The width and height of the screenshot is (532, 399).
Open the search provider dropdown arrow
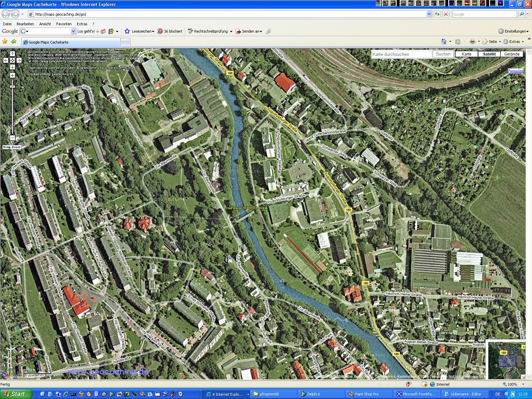pos(528,14)
